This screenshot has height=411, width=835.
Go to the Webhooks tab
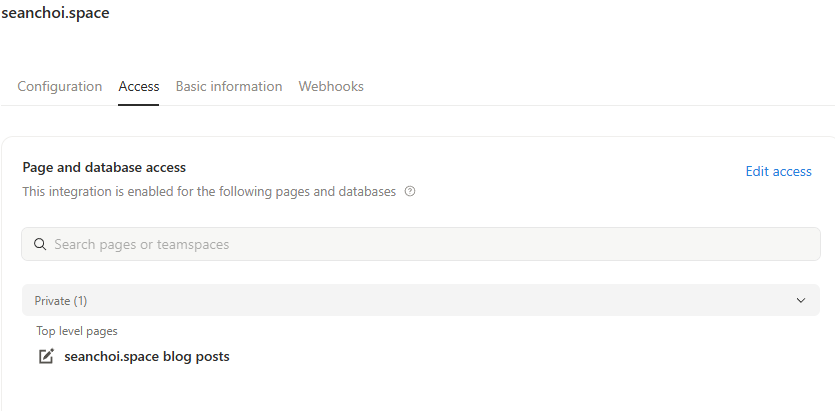point(331,87)
